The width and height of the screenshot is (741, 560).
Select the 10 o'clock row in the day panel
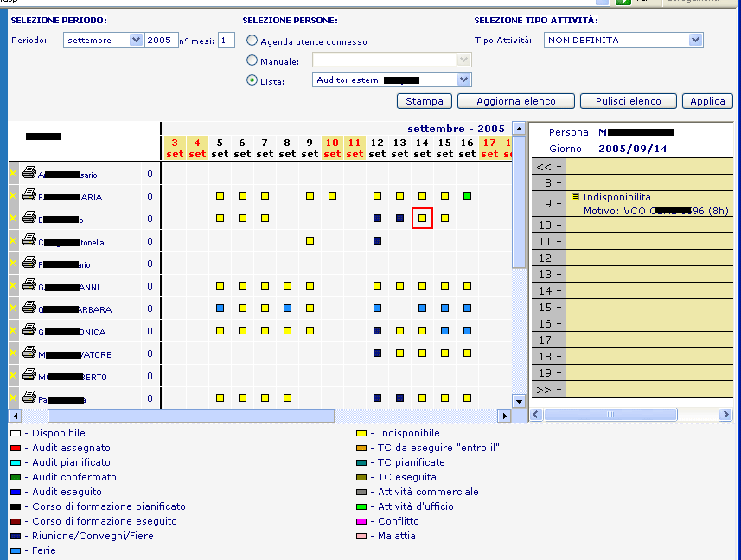632,226
